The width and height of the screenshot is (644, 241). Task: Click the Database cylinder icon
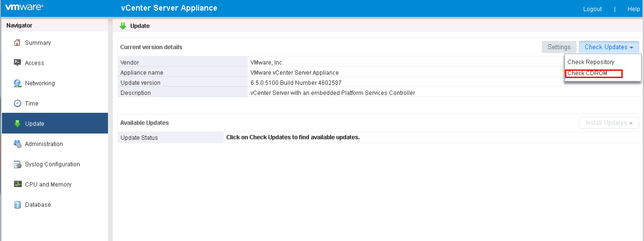(17, 205)
